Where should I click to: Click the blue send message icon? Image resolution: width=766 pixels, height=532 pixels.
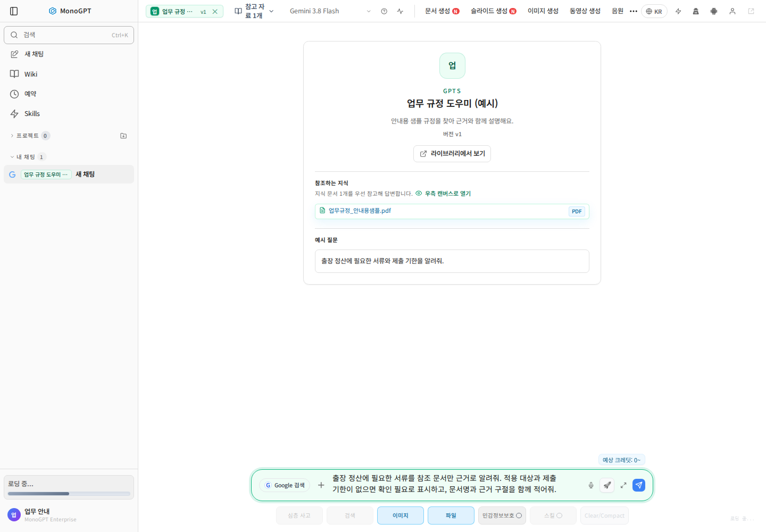(x=639, y=485)
